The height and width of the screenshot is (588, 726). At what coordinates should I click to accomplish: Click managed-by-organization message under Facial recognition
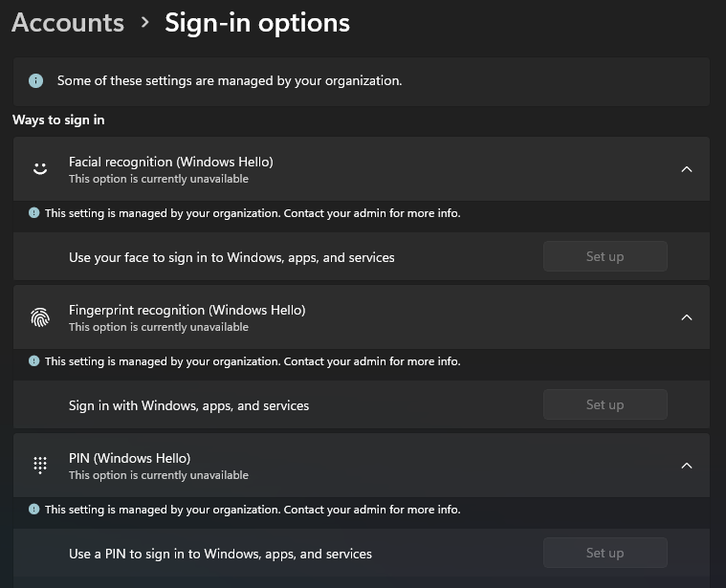click(253, 213)
